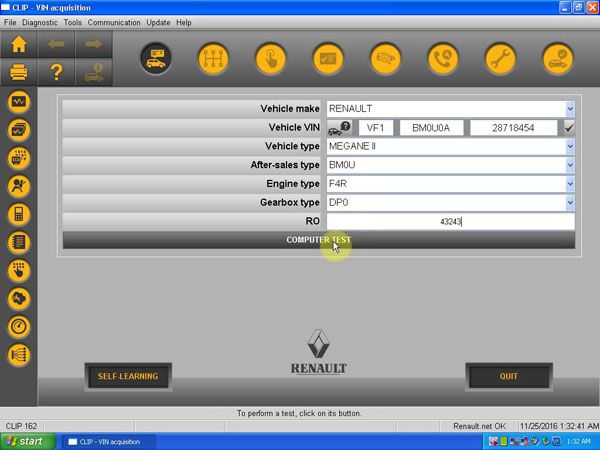Viewport: 600px width, 450px height.
Task: Click the VIN car query icon
Action: tap(339, 128)
